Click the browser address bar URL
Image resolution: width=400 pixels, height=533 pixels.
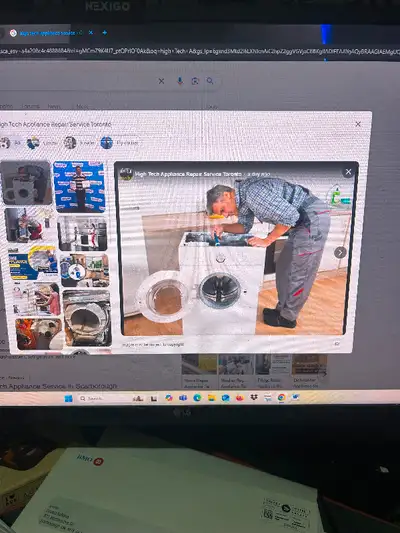pos(200,52)
